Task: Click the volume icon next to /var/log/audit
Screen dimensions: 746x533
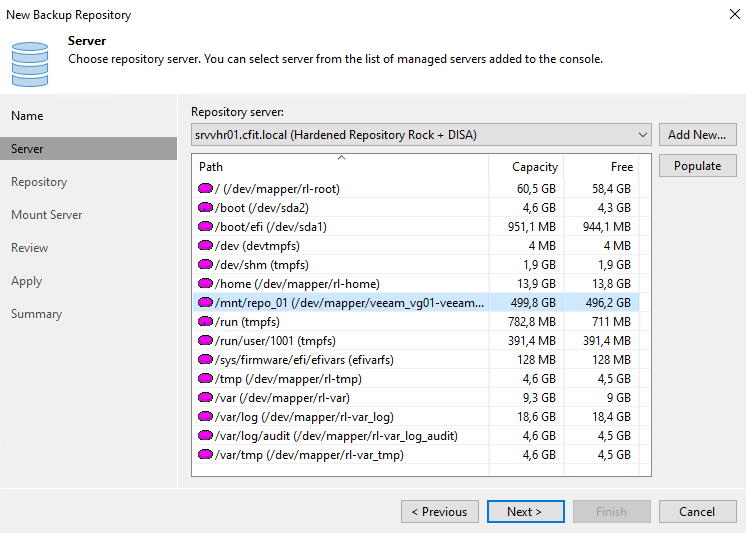Action: pos(206,435)
